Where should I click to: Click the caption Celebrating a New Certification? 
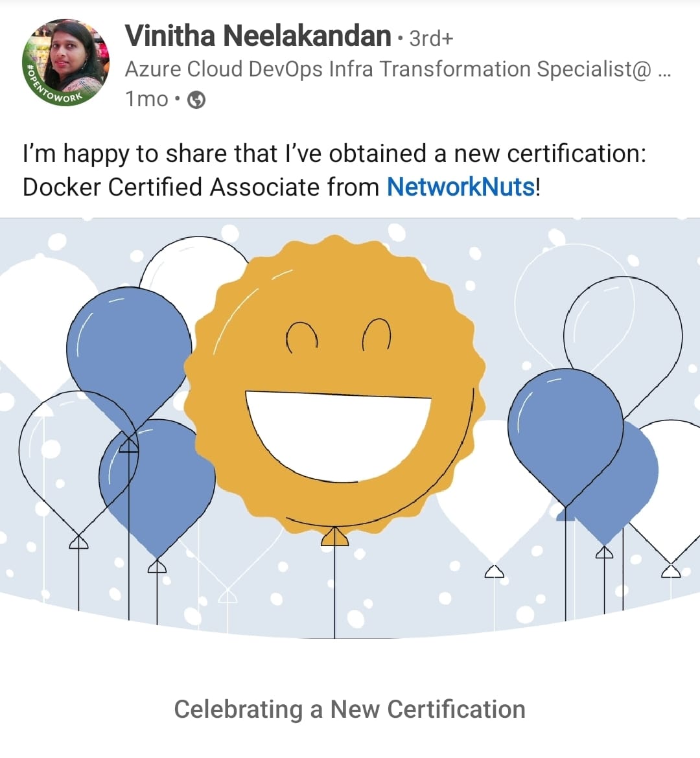349,709
